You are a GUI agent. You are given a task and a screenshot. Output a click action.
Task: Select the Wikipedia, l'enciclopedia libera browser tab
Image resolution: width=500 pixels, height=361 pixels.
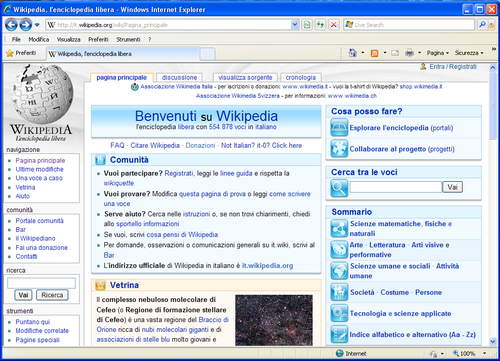point(123,54)
